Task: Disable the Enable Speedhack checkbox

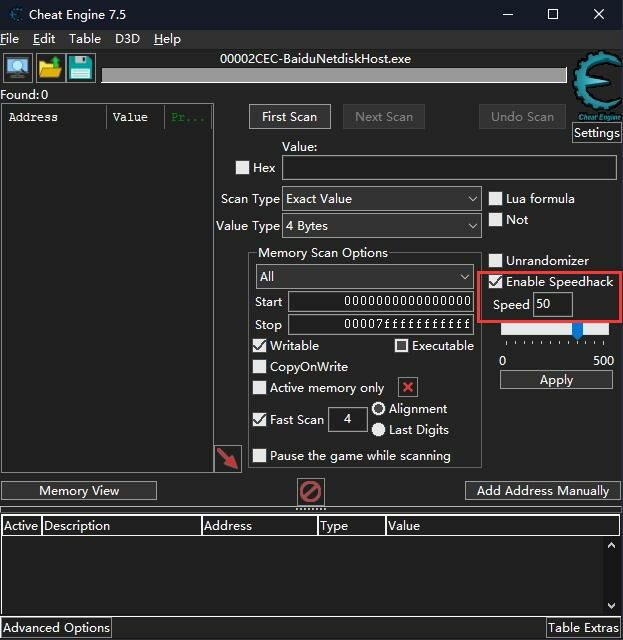Action: (495, 282)
